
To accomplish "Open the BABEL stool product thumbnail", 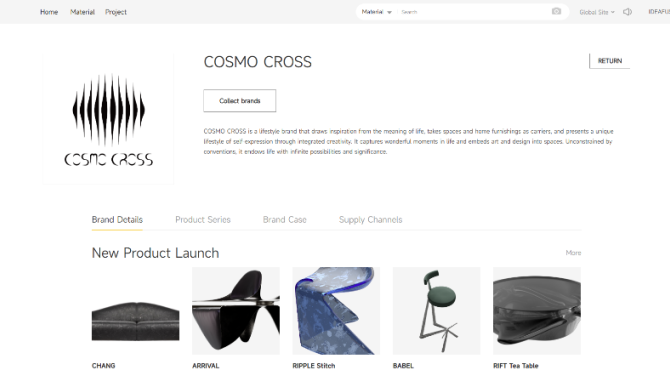I will click(x=437, y=311).
